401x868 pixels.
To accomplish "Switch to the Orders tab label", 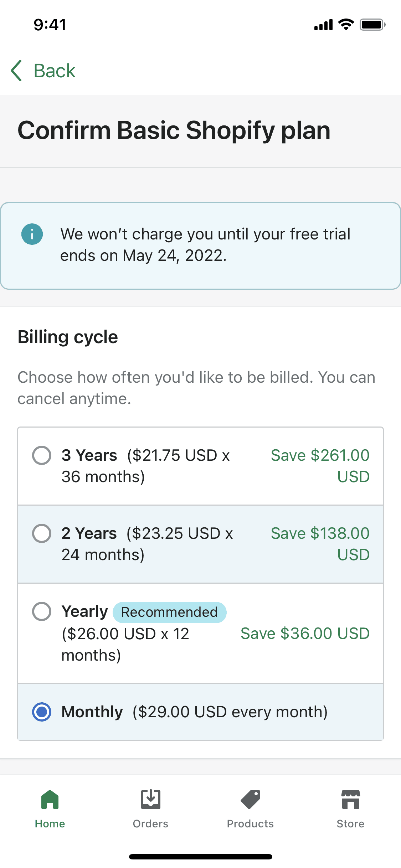I will click(150, 824).
